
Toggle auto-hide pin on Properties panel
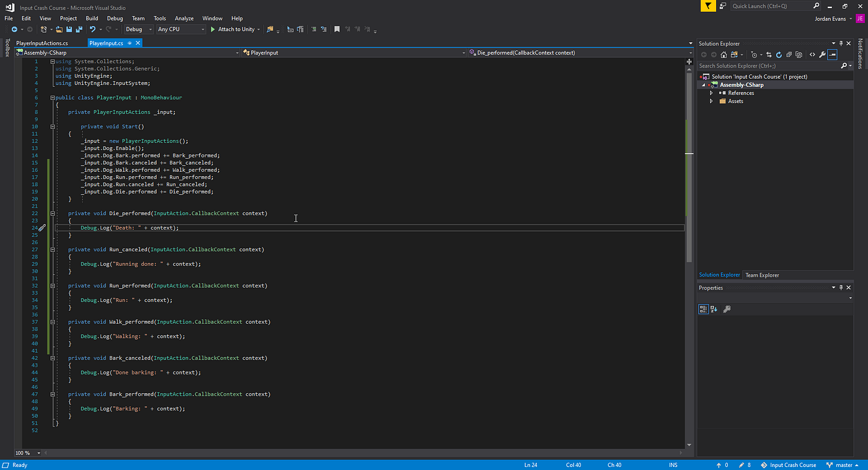pos(841,288)
